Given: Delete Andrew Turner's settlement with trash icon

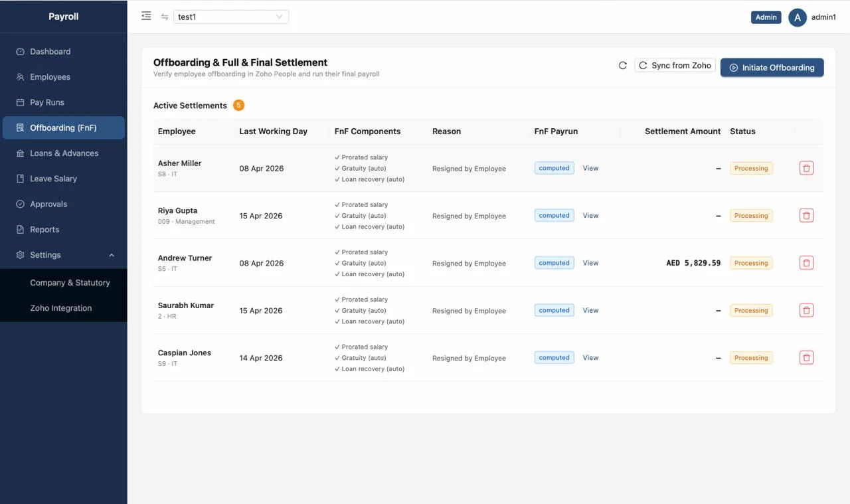Looking at the screenshot, I should [806, 263].
